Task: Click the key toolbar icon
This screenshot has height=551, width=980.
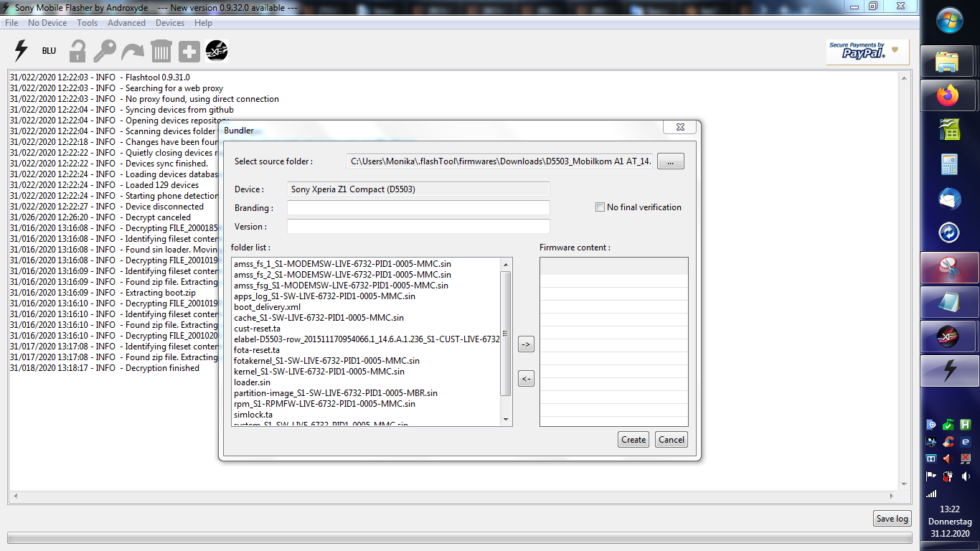Action: pyautogui.click(x=105, y=51)
